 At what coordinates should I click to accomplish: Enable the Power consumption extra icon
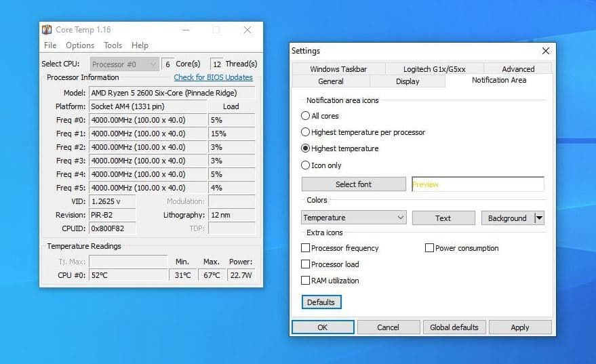pyautogui.click(x=429, y=248)
